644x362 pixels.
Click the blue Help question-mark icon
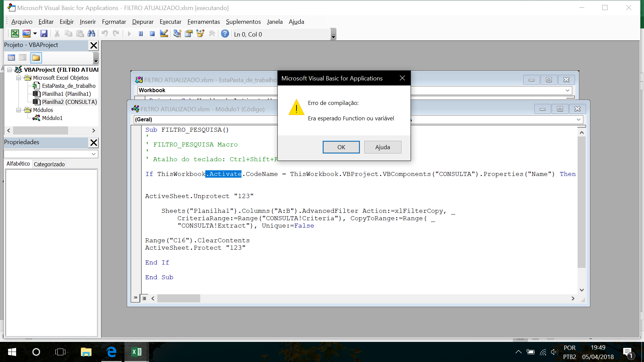225,34
